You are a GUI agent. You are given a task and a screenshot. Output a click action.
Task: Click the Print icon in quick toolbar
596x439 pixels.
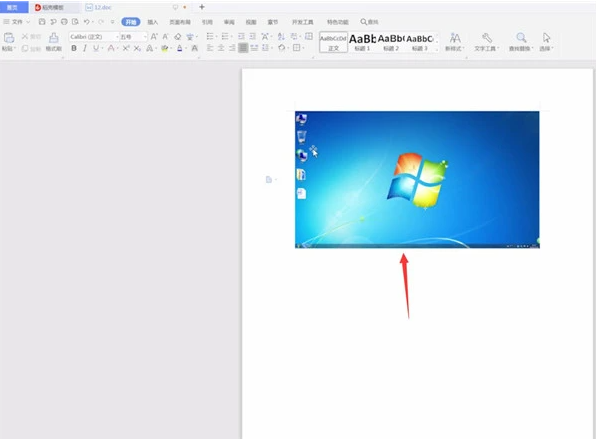pos(64,22)
